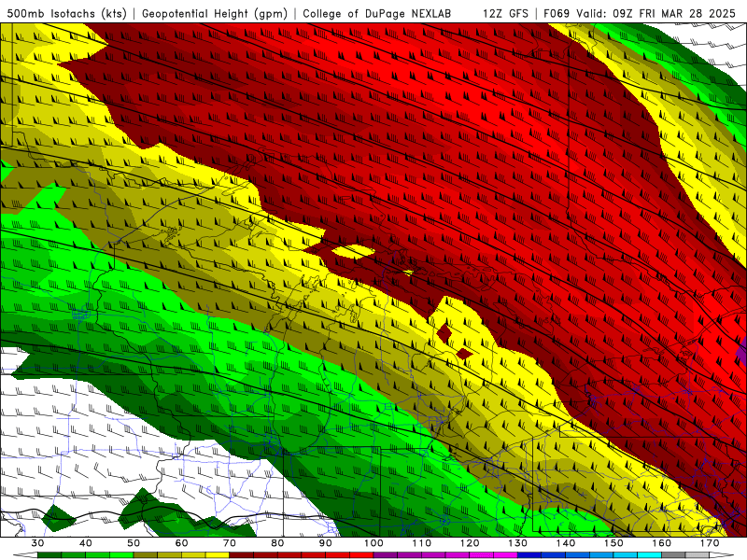Click the 110 label on the color scale
The width and height of the screenshot is (747, 560).
click(x=422, y=543)
